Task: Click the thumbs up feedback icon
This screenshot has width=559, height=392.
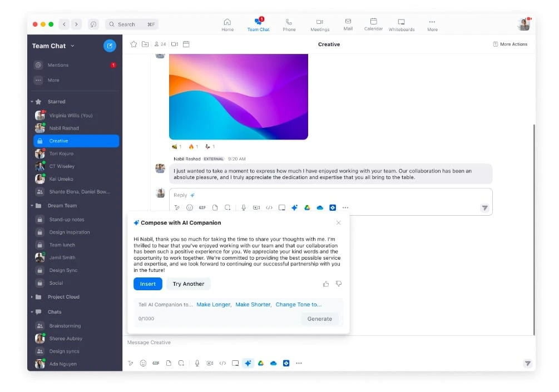Action: 326,284
